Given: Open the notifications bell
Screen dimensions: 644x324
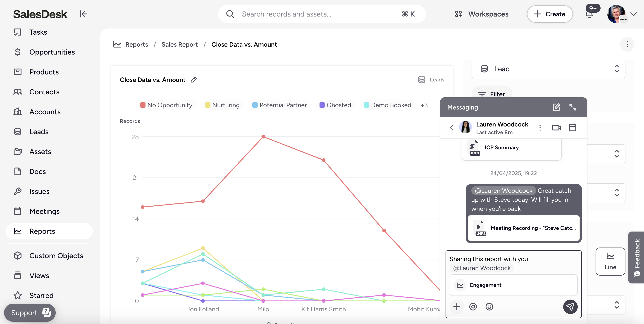Looking at the screenshot, I should [x=589, y=14].
